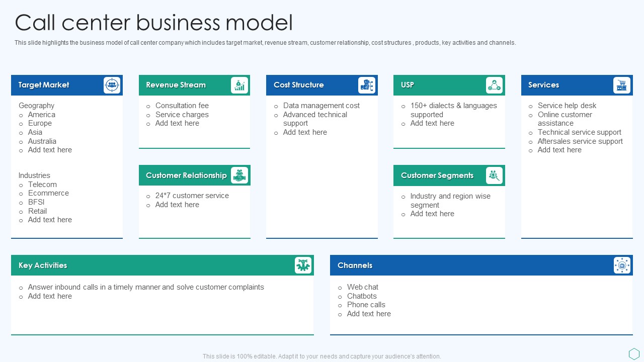Click '150+ dialects & languages supported' text

(454, 110)
